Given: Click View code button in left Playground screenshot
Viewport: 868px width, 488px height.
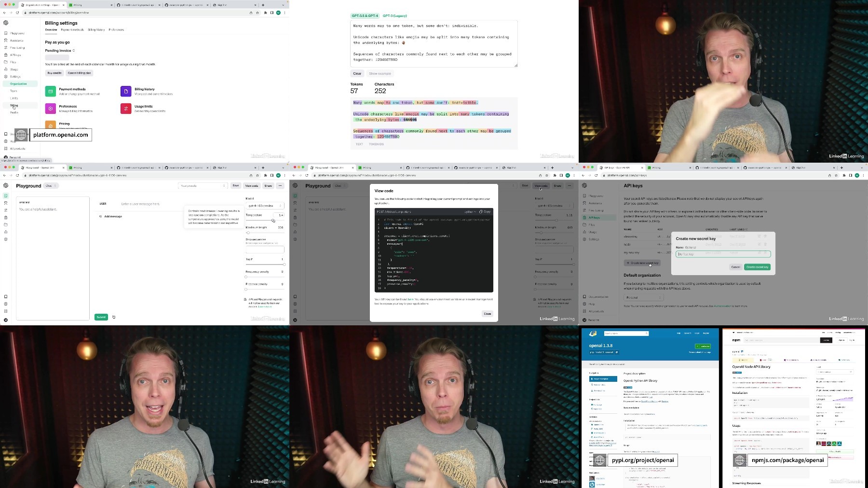Looking at the screenshot, I should coord(252,185).
